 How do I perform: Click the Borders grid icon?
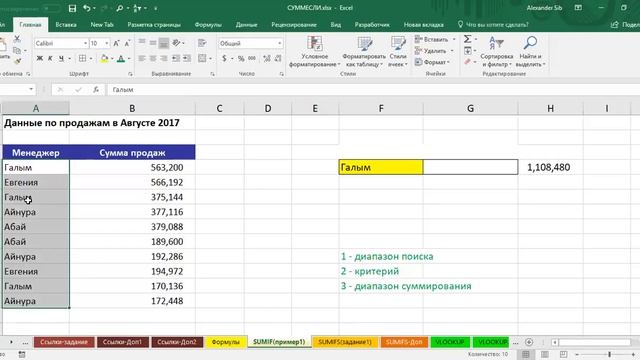tap(82, 59)
